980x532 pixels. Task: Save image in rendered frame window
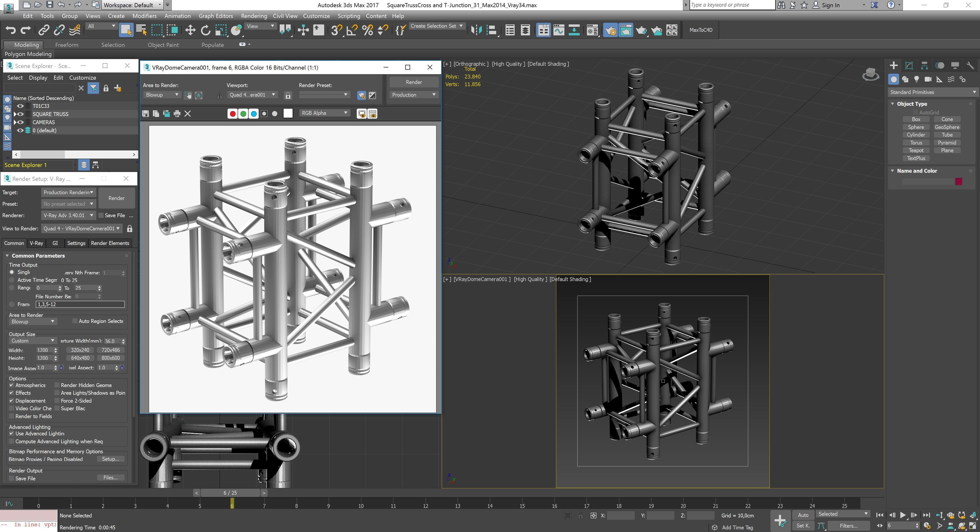(x=145, y=113)
